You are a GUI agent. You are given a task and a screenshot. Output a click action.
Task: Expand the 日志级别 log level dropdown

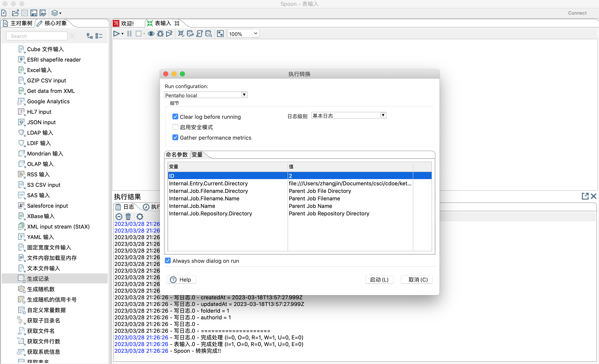383,115
